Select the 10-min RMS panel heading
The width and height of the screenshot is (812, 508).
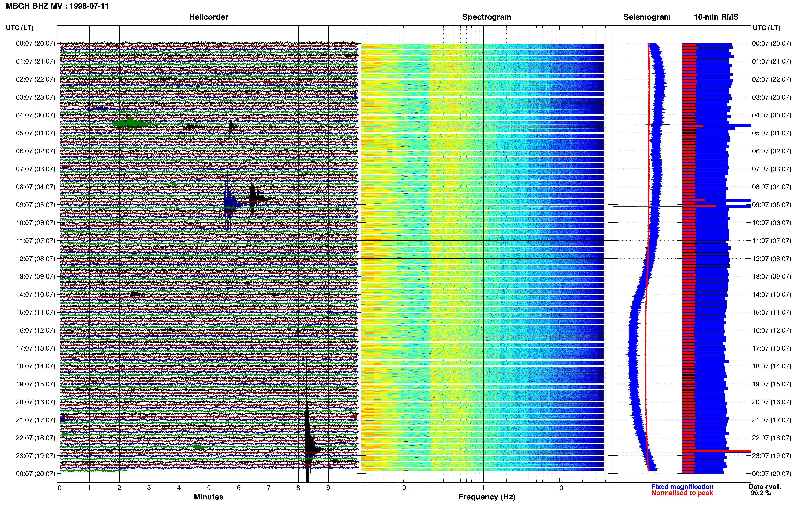click(x=716, y=17)
